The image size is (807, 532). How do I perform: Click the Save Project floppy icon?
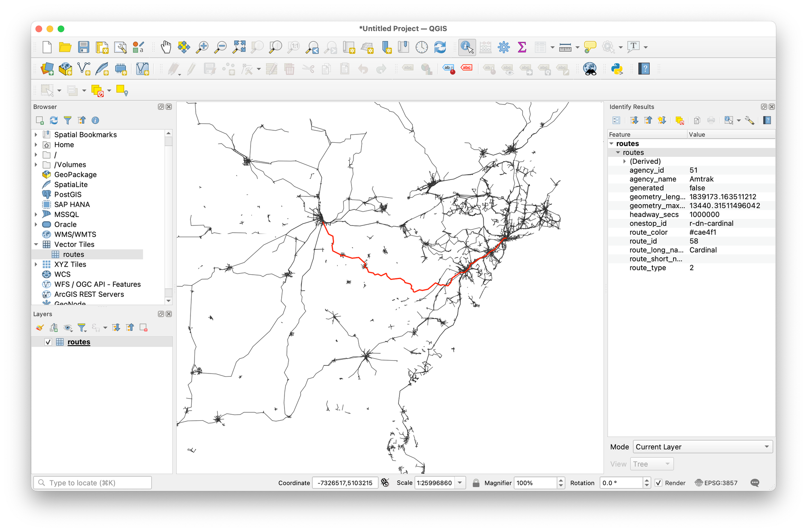[84, 47]
